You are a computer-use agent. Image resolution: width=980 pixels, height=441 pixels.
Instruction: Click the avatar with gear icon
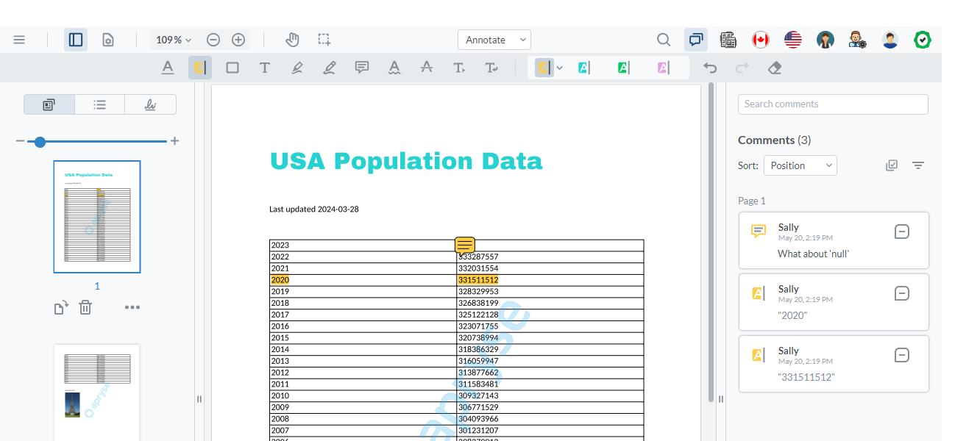click(x=858, y=40)
